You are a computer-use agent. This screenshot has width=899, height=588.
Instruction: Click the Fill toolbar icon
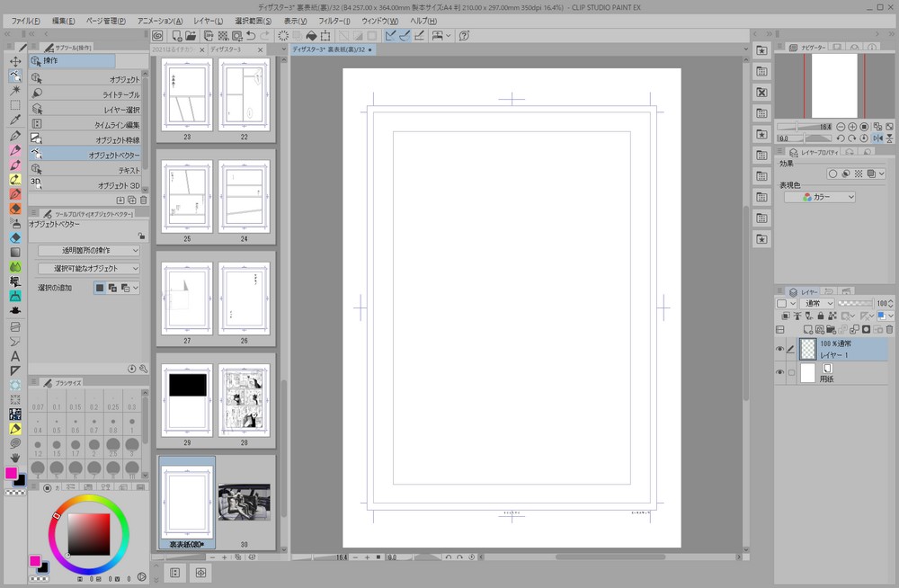pos(311,36)
